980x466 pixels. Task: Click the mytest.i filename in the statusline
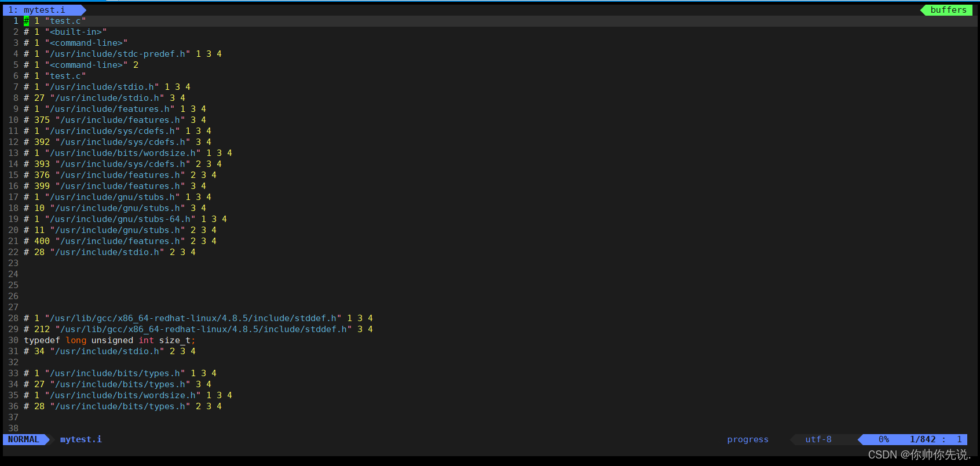[81, 439]
